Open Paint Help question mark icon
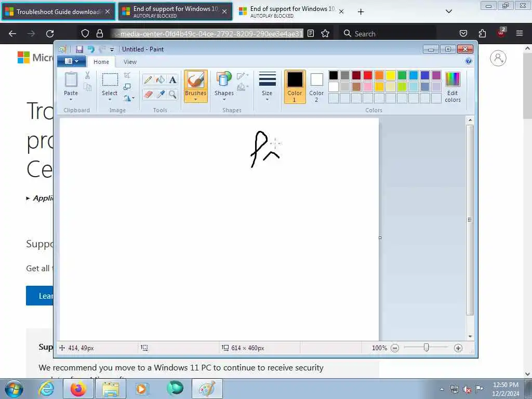Viewport: 532px width, 399px height. (x=469, y=61)
